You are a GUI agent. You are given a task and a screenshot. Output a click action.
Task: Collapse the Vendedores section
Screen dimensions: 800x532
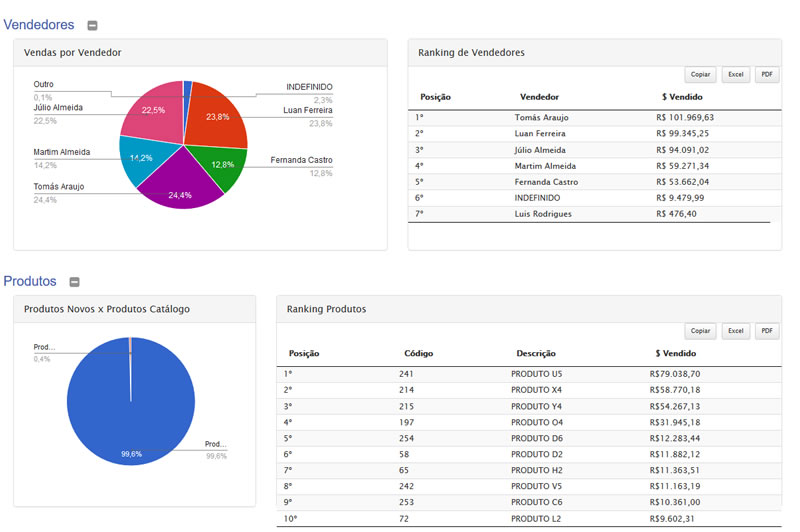[92, 25]
